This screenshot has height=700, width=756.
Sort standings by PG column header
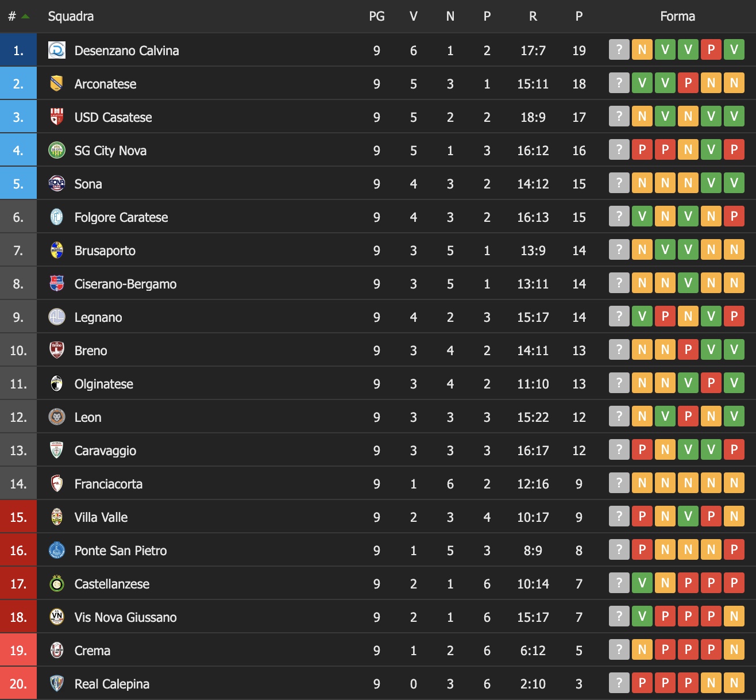[377, 16]
